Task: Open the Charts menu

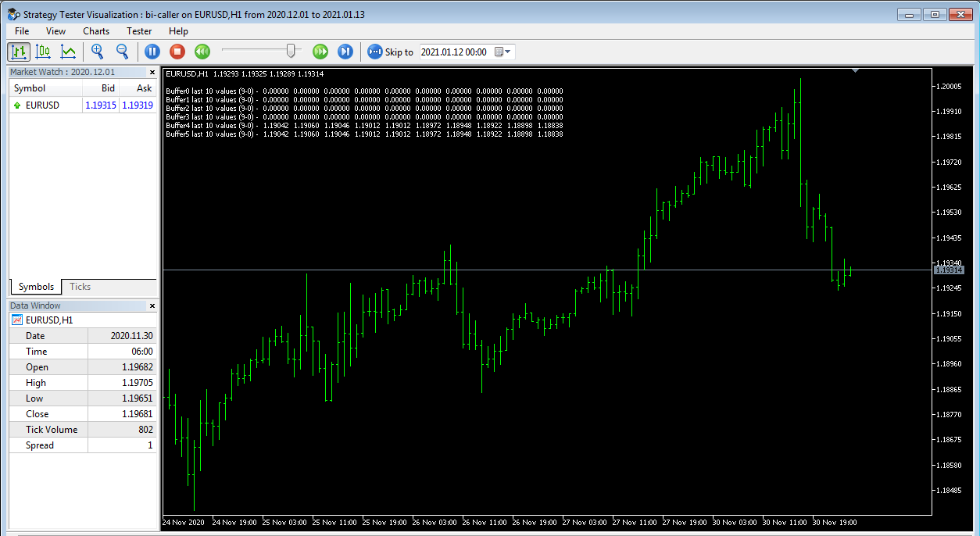Action: point(96,31)
